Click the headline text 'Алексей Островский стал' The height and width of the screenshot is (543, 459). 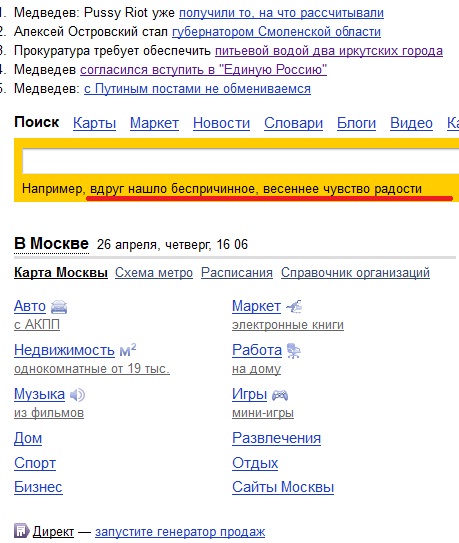tap(91, 32)
